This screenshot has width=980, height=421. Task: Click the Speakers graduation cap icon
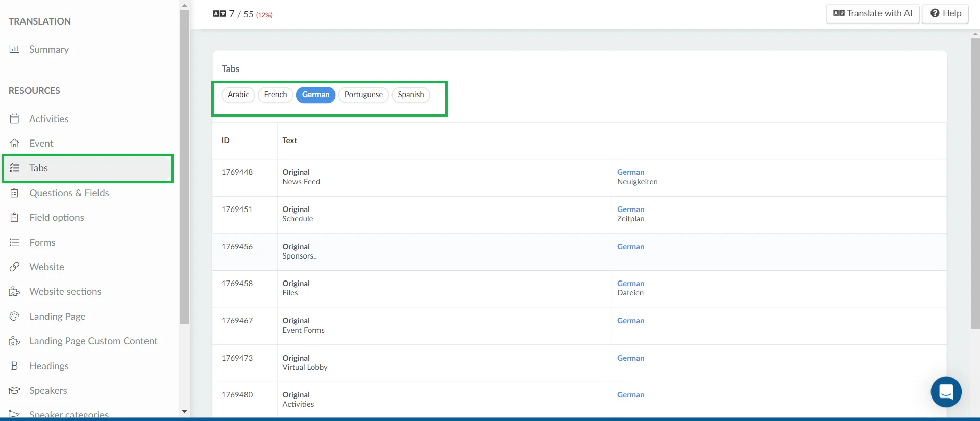[14, 390]
